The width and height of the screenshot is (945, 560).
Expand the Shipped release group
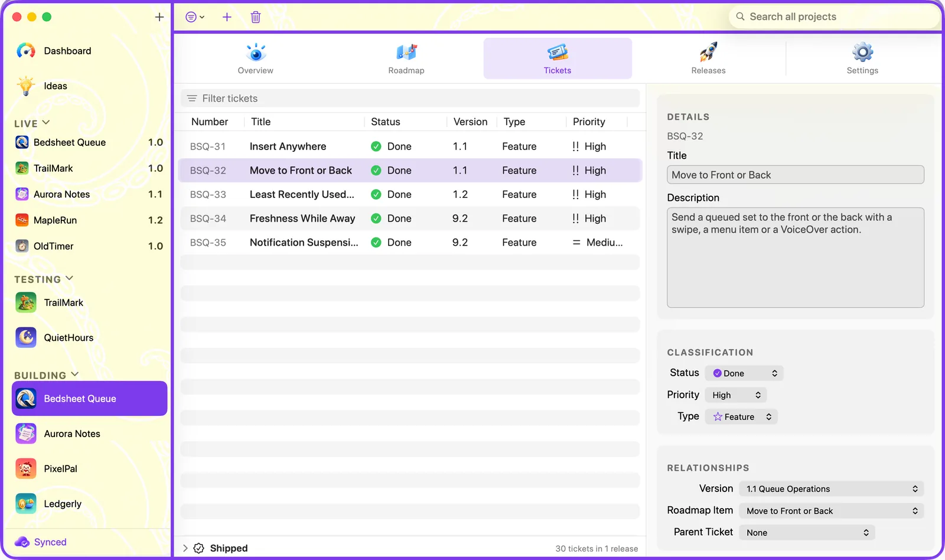point(185,548)
